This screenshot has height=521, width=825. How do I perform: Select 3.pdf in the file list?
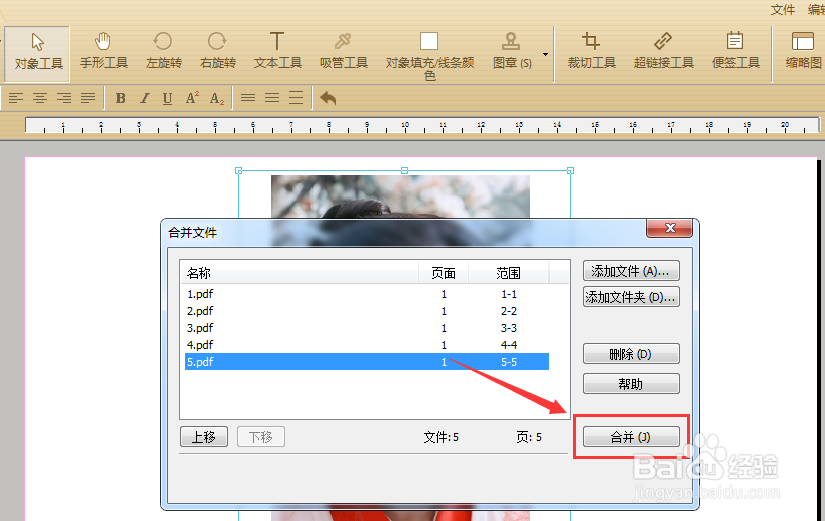[367, 328]
